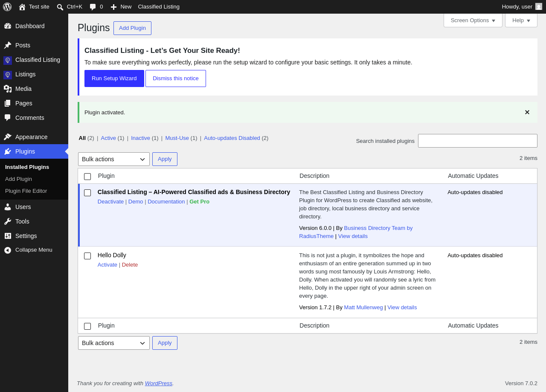Expand the Help panel
546x392 pixels.
pos(521,20)
